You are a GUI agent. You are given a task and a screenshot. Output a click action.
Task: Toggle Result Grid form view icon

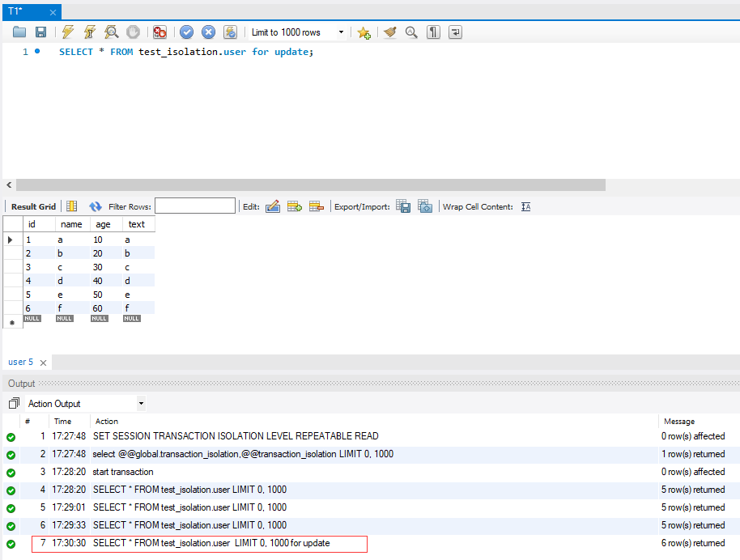point(72,206)
